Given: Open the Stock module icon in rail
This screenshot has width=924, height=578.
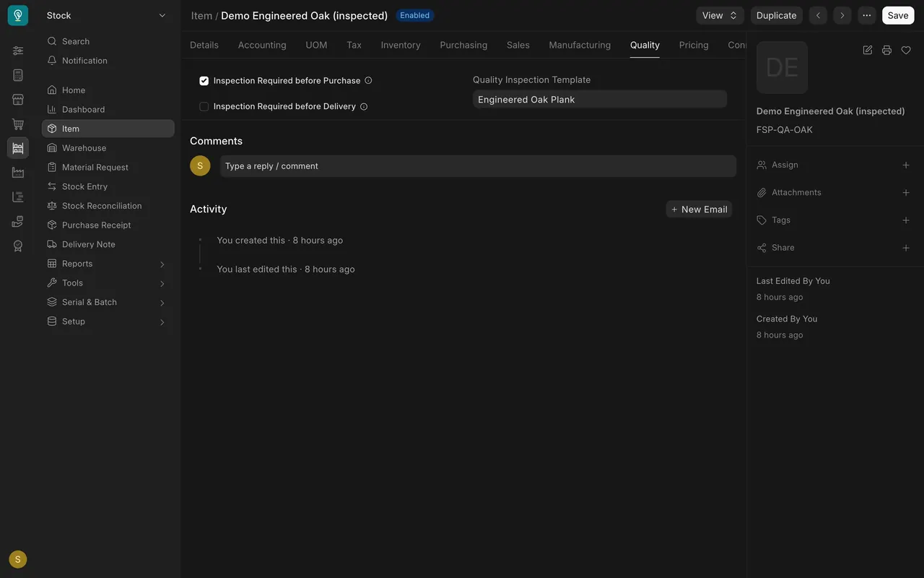Looking at the screenshot, I should pyautogui.click(x=18, y=148).
